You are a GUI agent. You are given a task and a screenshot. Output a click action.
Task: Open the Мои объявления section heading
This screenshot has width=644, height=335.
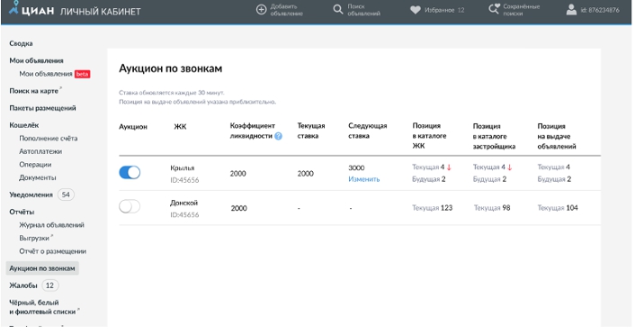36,60
